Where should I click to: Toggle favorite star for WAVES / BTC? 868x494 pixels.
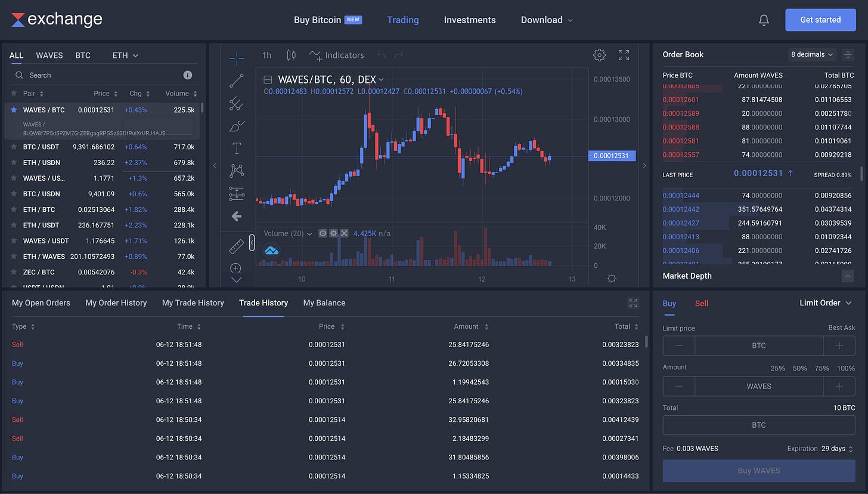(14, 110)
